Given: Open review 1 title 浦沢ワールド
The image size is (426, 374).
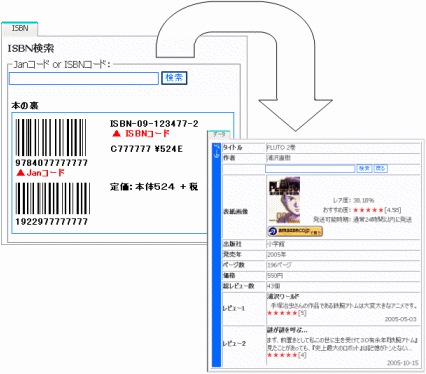Looking at the screenshot, I should (x=283, y=296).
